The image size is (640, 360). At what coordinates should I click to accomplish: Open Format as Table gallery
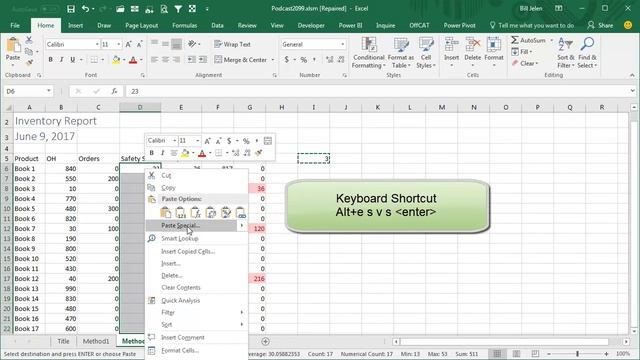(x=400, y=53)
